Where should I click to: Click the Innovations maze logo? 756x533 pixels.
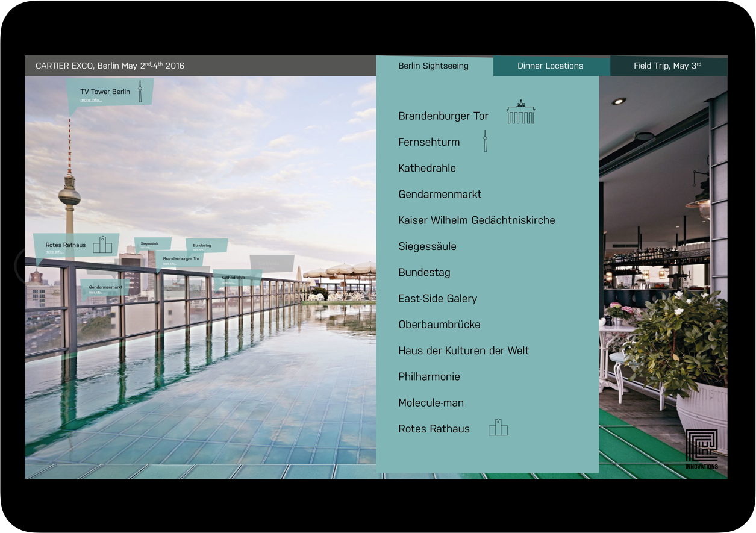[702, 449]
